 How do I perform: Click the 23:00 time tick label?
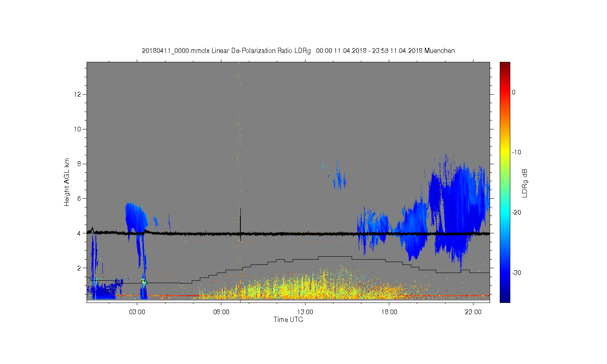click(473, 312)
